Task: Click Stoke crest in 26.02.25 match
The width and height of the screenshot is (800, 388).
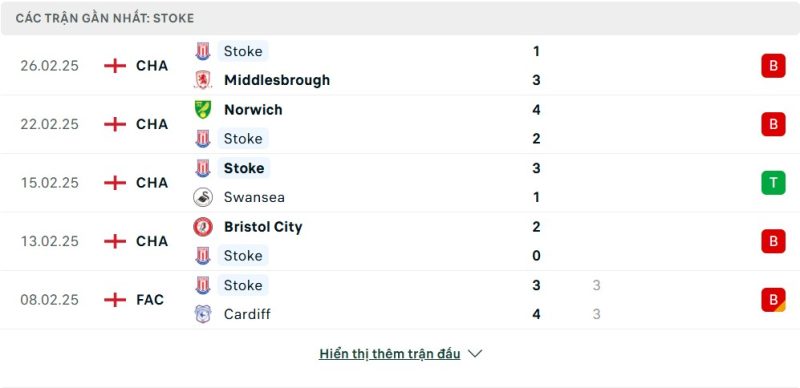Action: coord(203,51)
